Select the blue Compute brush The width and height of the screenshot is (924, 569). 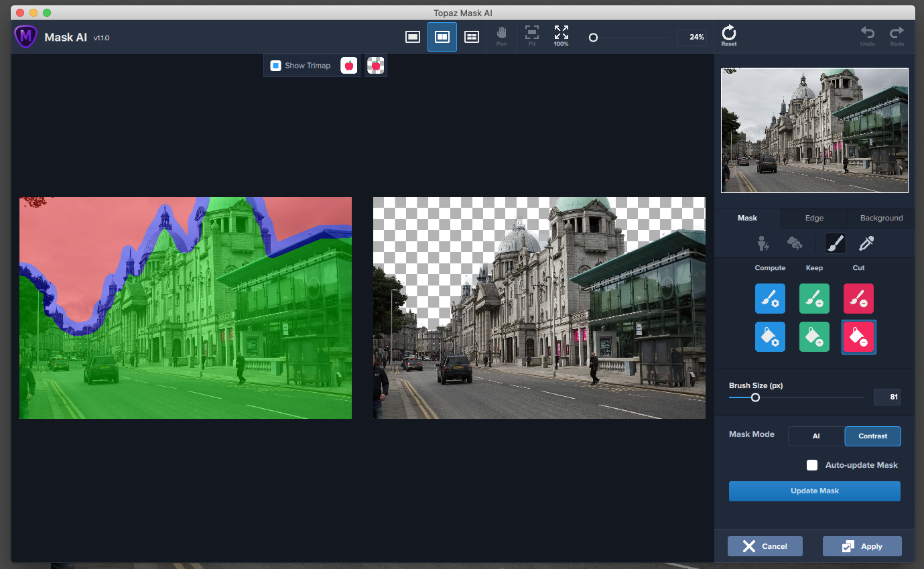[x=771, y=298]
